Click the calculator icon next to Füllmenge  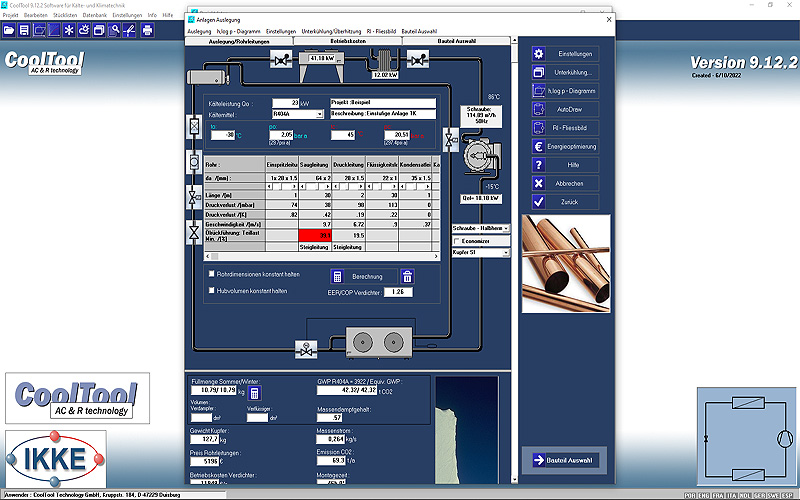pyautogui.click(x=254, y=393)
